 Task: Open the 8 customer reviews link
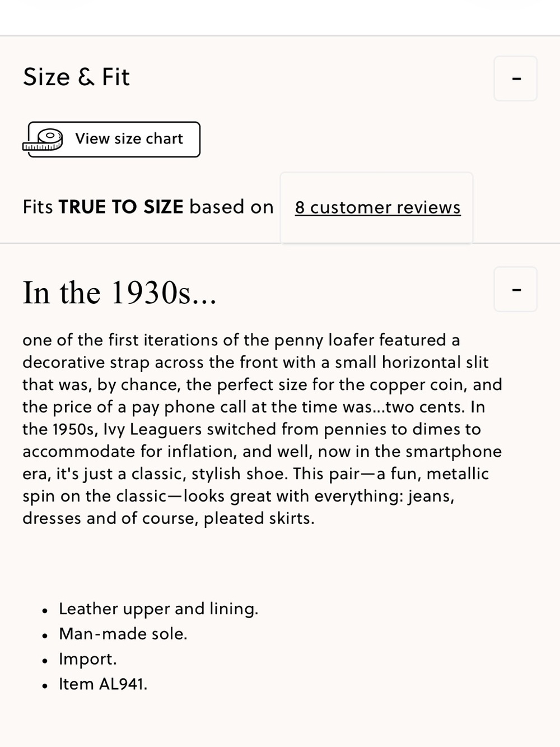(x=377, y=207)
